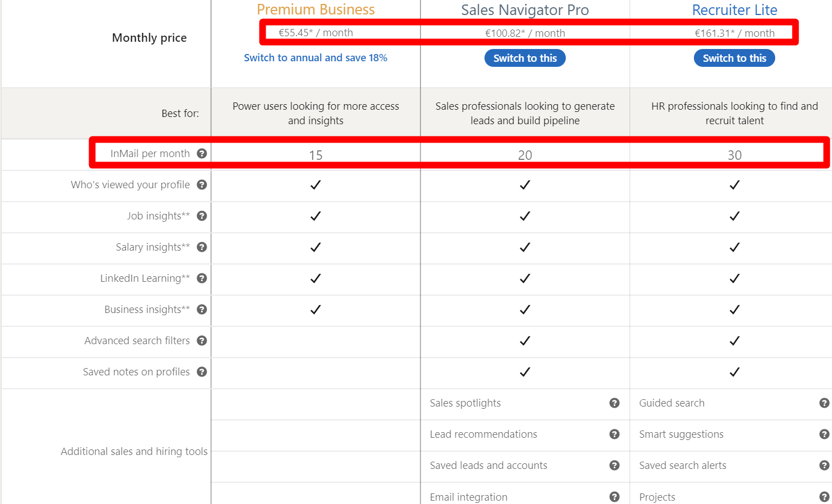Image resolution: width=832 pixels, height=504 pixels.
Task: Click Premium Business checkmark for Business insights
Action: click(316, 309)
